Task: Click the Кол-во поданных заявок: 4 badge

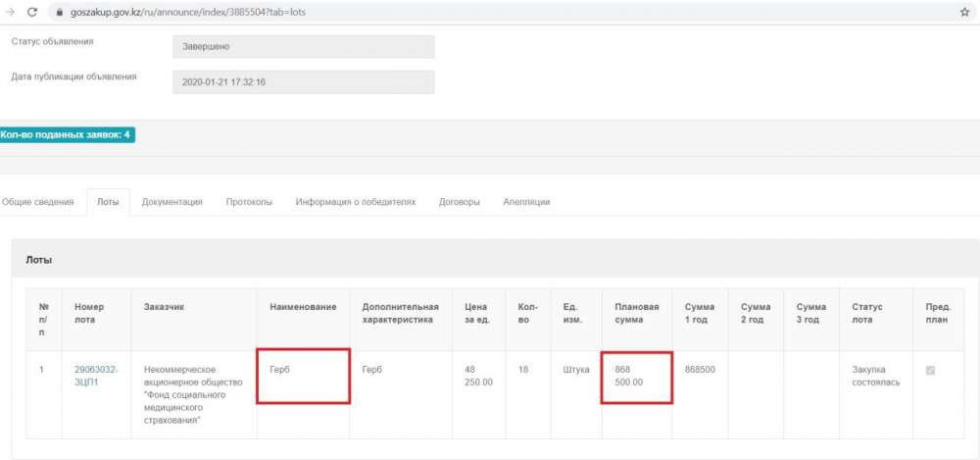Action: click(67, 134)
